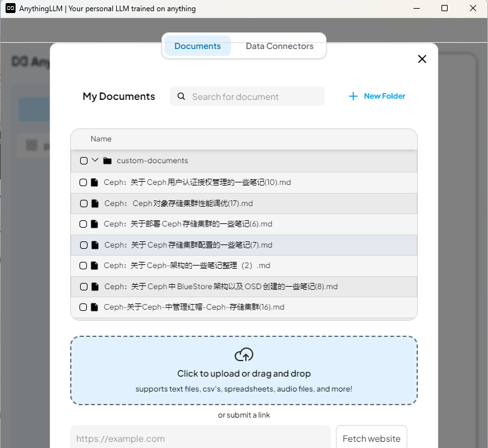Image resolution: width=488 pixels, height=448 pixels.
Task: Focus the https://example.com link field
Action: click(201, 438)
